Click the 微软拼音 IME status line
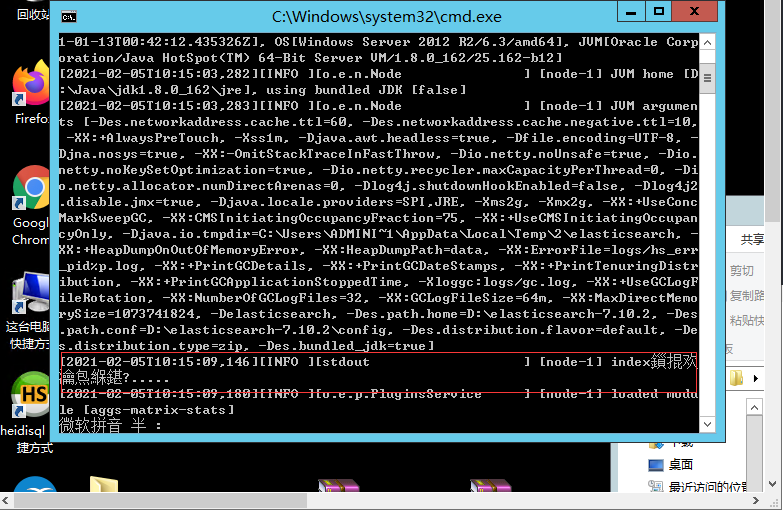The height and width of the screenshot is (510, 783). click(x=110, y=426)
